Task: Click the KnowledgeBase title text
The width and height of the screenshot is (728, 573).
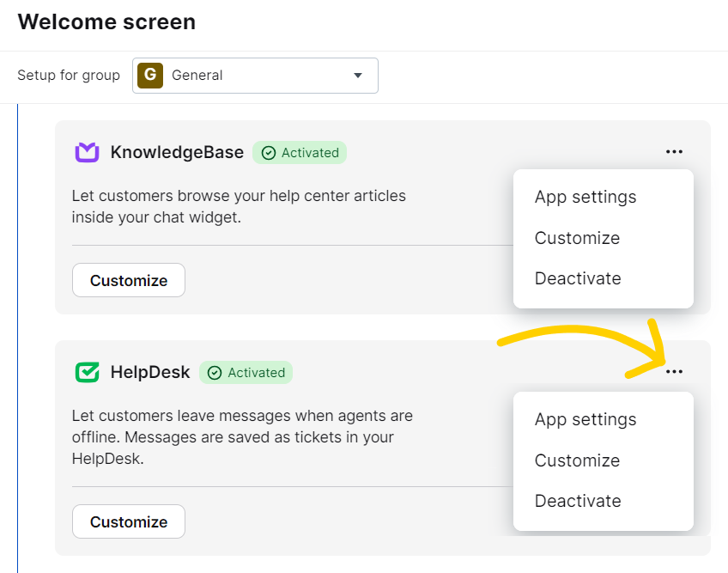Action: tap(177, 152)
